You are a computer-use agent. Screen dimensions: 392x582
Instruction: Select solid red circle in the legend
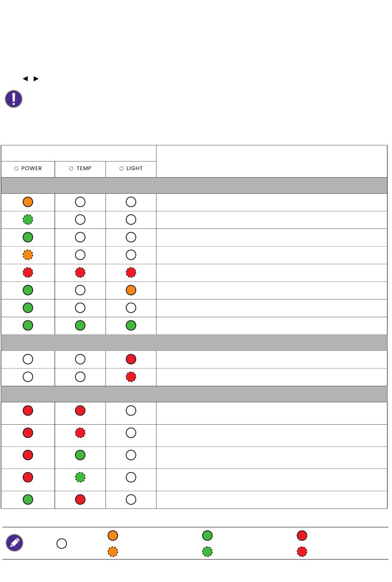(x=302, y=535)
